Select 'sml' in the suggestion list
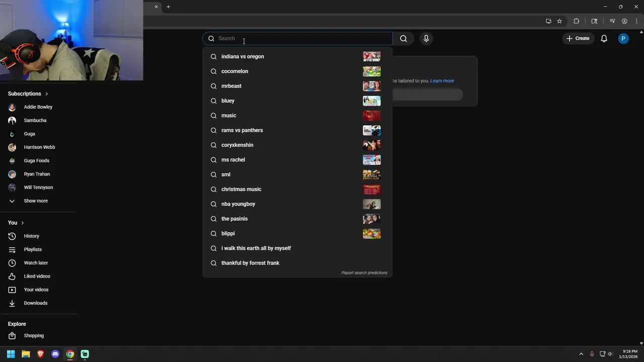Image resolution: width=644 pixels, height=362 pixels. [297, 174]
